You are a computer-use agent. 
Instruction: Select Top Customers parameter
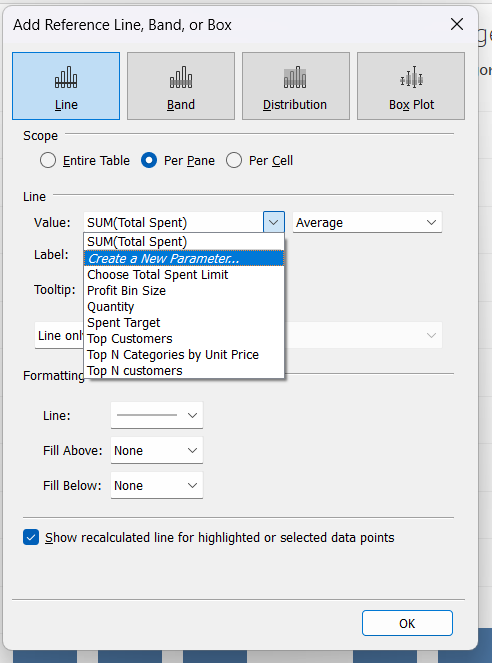184,339
